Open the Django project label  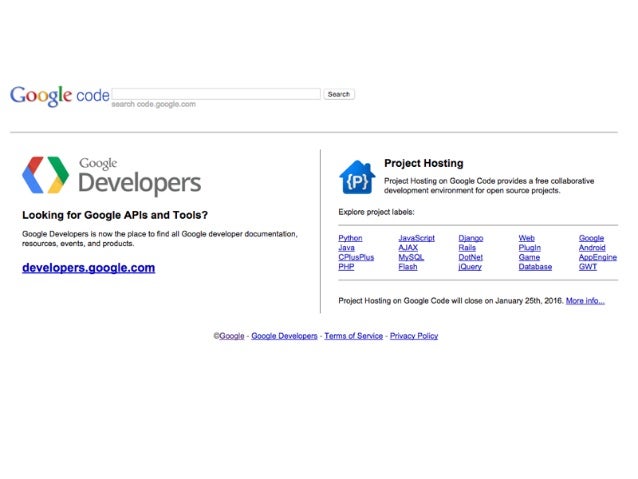click(471, 238)
